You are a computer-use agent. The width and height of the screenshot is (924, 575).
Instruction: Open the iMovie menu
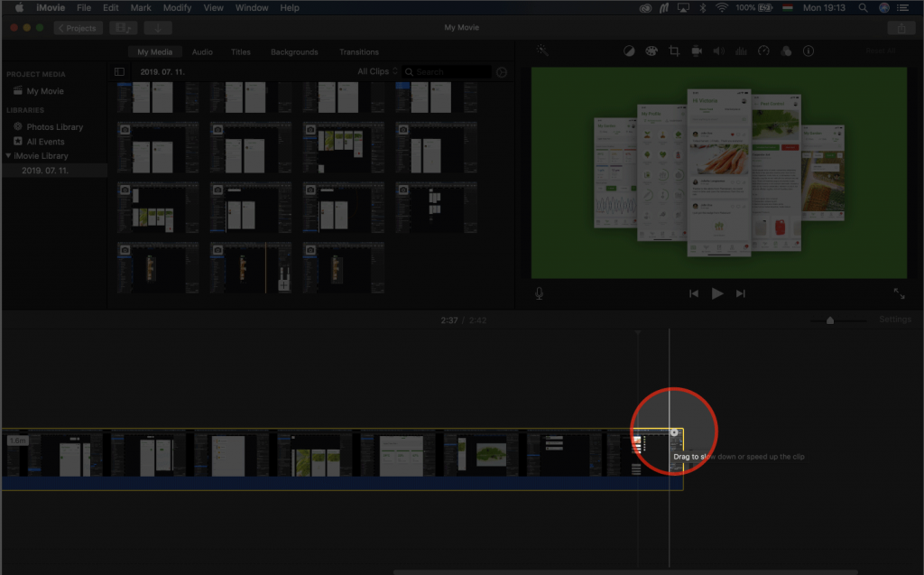(51, 7)
